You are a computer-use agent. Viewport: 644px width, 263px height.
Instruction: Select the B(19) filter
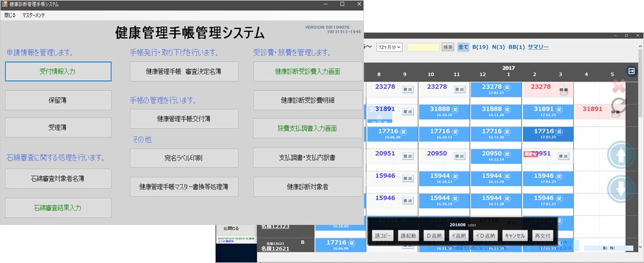[481, 47]
